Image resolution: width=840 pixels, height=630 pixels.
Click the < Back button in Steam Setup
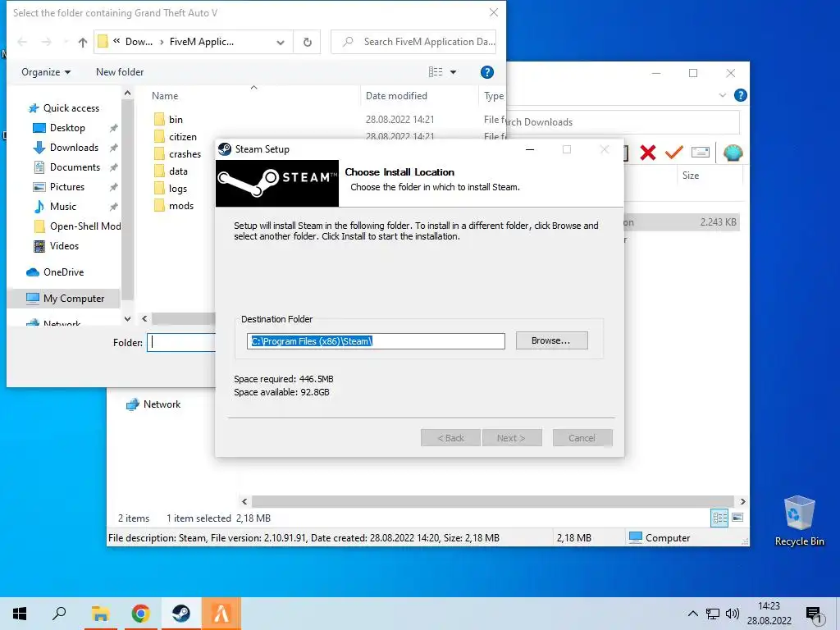coord(451,438)
